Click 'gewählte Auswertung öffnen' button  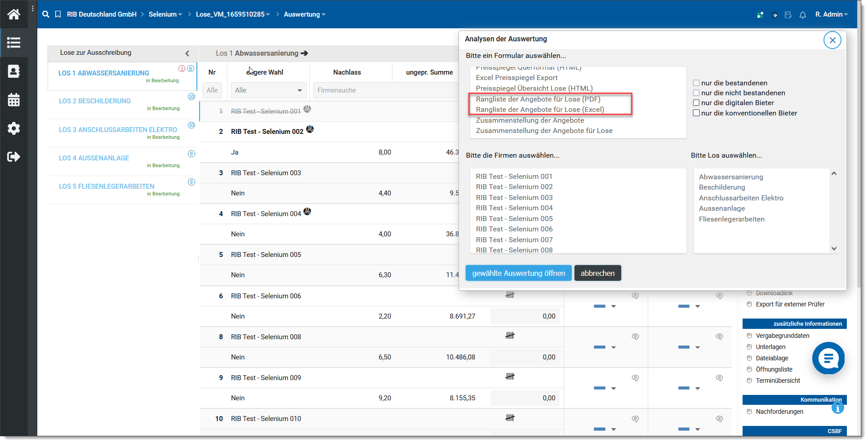tap(519, 273)
